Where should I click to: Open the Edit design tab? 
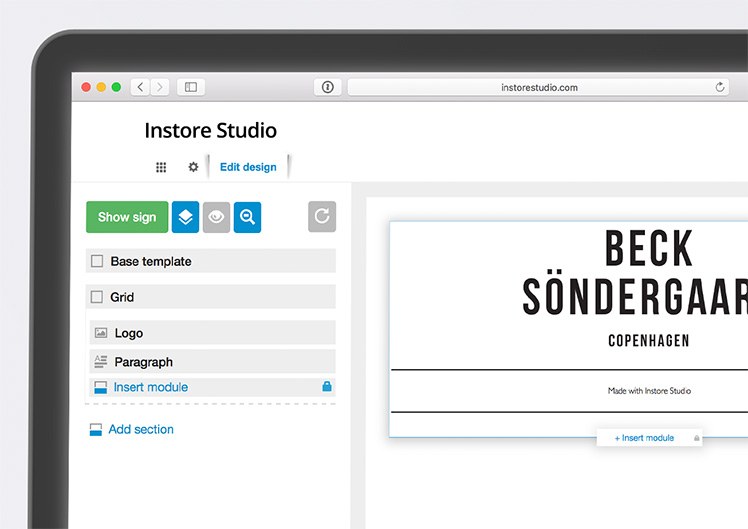point(248,167)
